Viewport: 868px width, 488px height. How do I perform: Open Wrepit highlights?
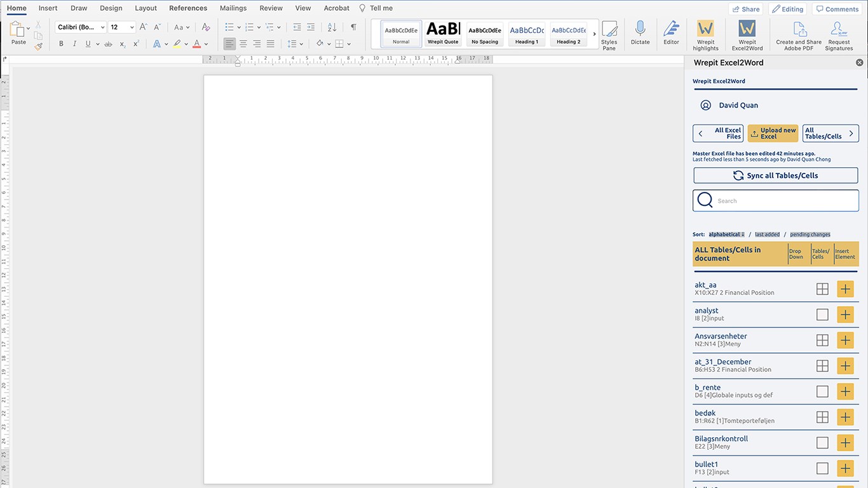pyautogui.click(x=705, y=36)
